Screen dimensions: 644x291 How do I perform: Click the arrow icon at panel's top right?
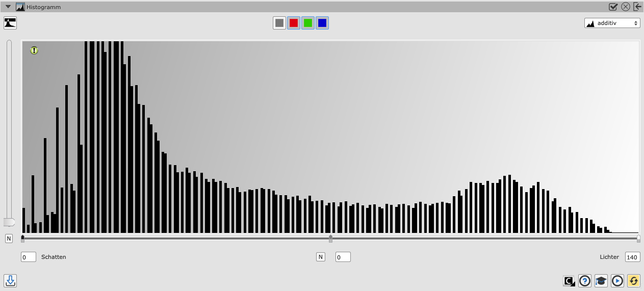637,7
